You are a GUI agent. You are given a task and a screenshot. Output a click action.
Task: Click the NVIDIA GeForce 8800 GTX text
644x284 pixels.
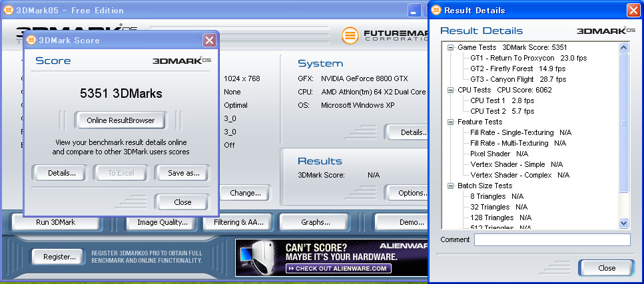coord(364,78)
